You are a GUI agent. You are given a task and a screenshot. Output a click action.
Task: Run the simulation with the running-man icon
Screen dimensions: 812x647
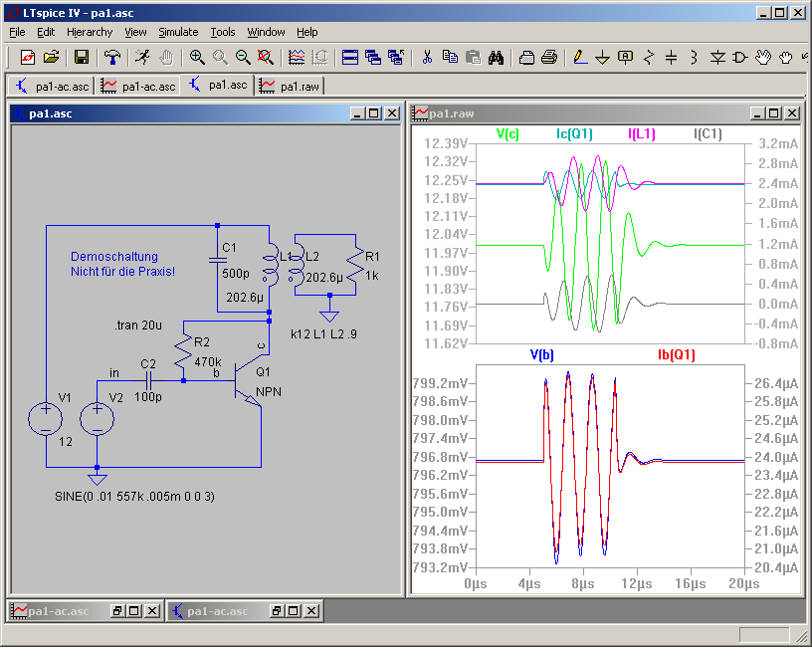(x=142, y=57)
